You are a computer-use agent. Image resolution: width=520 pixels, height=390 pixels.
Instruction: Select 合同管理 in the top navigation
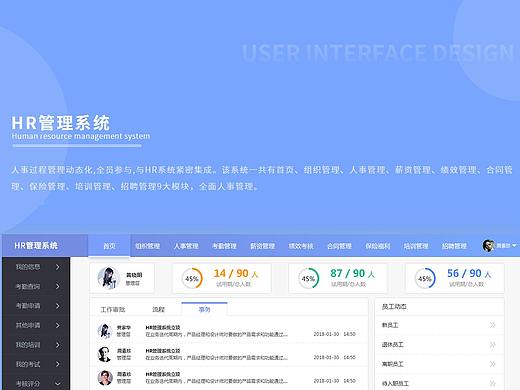tap(339, 246)
